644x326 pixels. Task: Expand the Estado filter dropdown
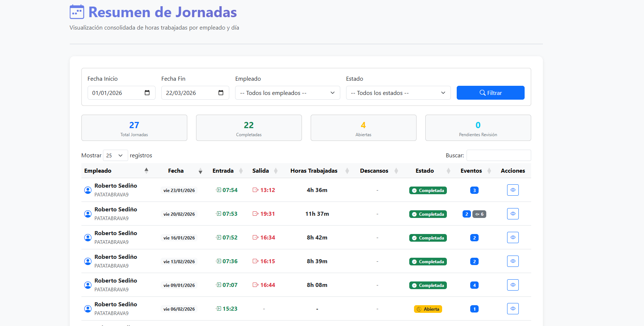tap(398, 93)
